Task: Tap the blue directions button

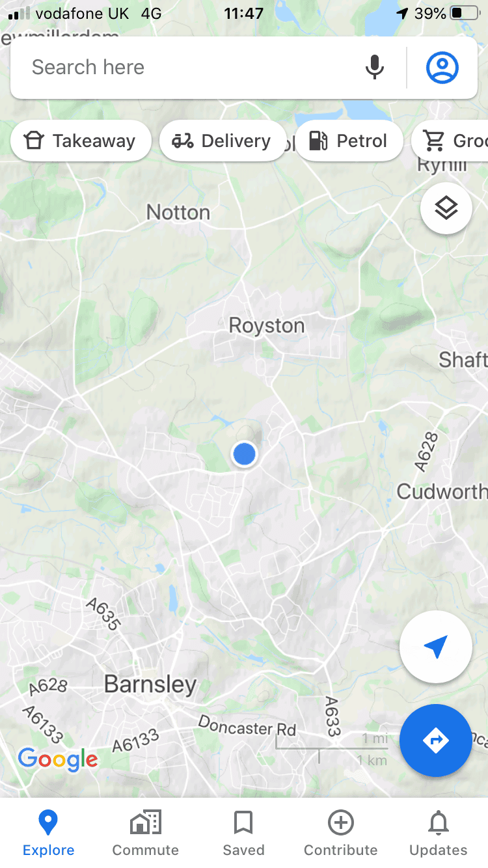Action: (435, 740)
